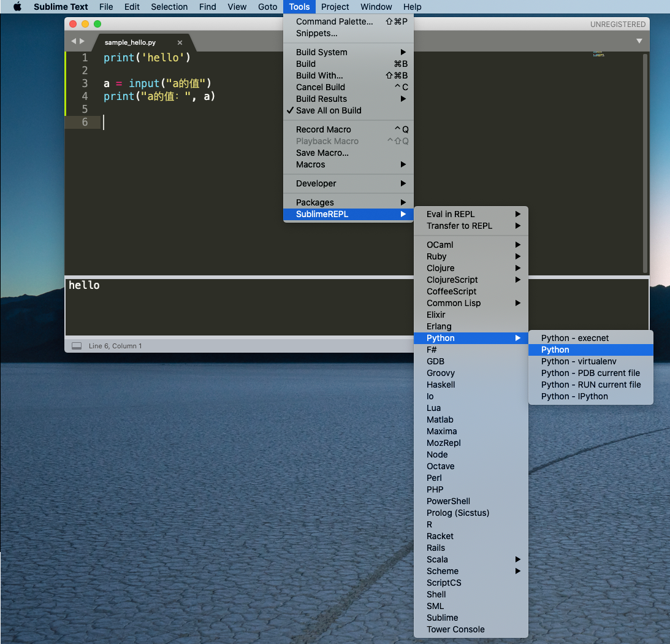Choose Snippets... in Tools menu

click(348, 33)
